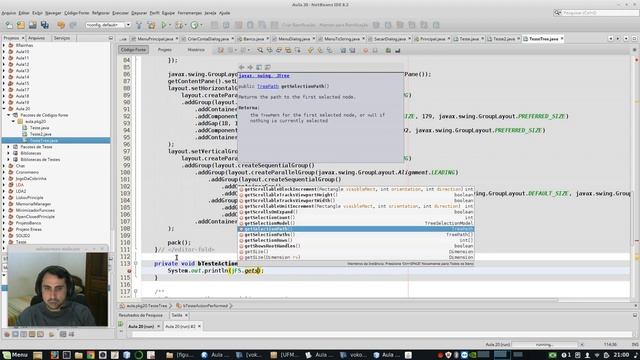Click the magnifier search icon in editor toolbar
The height and width of the screenshot is (360, 640).
point(260,50)
